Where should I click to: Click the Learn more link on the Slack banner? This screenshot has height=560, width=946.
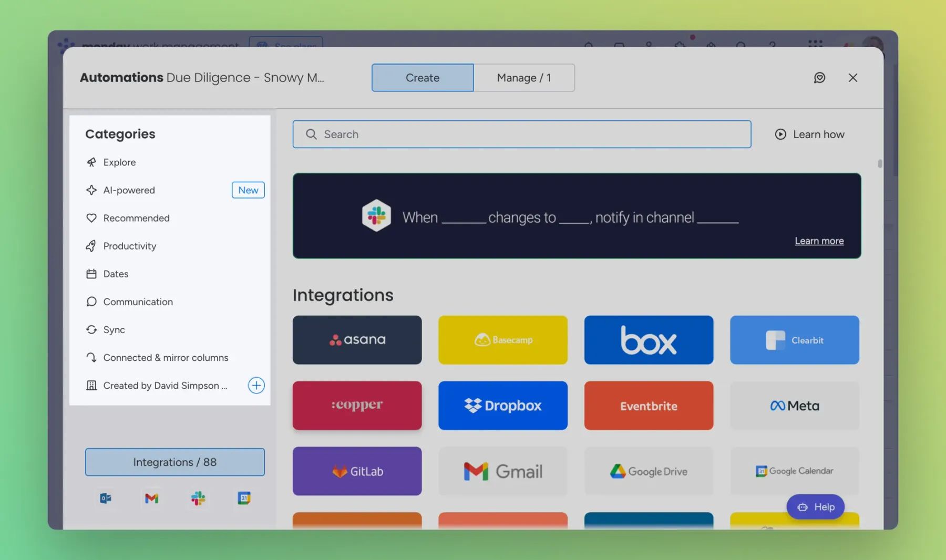[x=819, y=241]
